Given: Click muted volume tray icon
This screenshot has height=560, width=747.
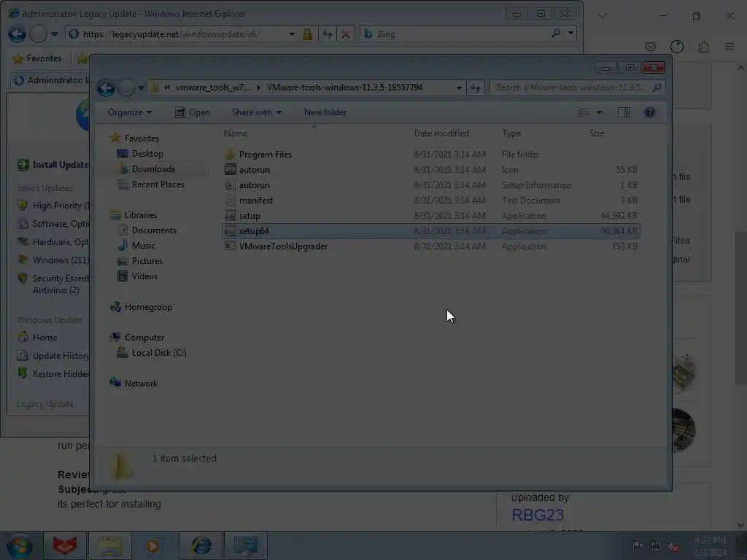Looking at the screenshot, I should point(673,546).
